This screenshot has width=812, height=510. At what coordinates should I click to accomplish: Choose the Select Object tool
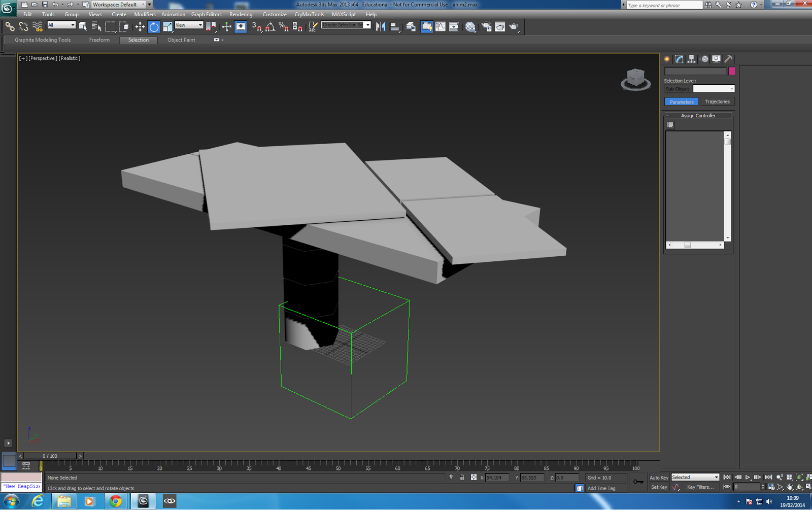click(83, 26)
